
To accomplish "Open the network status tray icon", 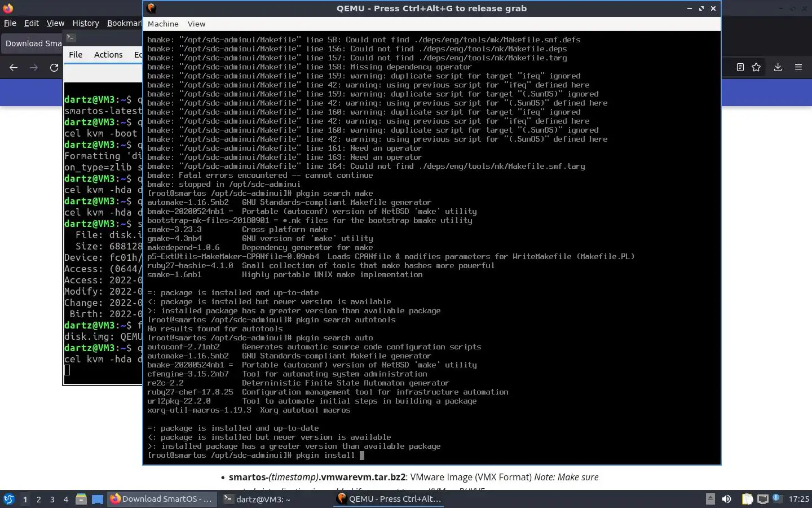I will pos(762,499).
